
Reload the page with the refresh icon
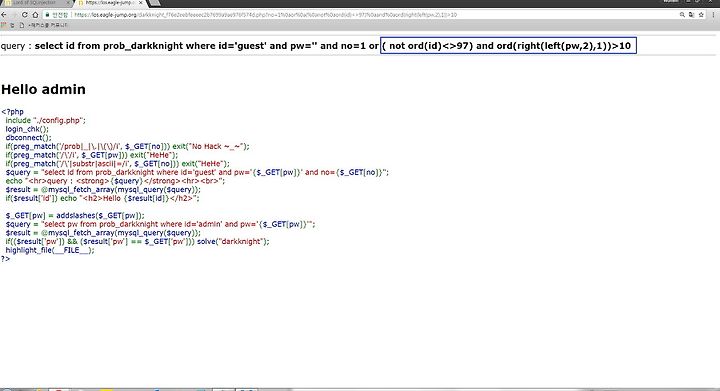click(24, 15)
